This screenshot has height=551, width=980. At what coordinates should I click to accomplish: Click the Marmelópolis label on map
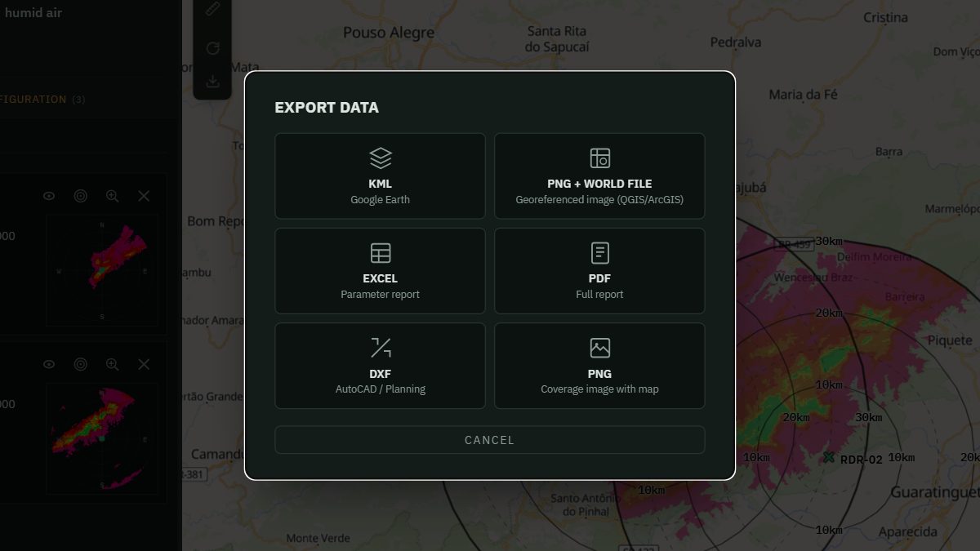pos(952,209)
